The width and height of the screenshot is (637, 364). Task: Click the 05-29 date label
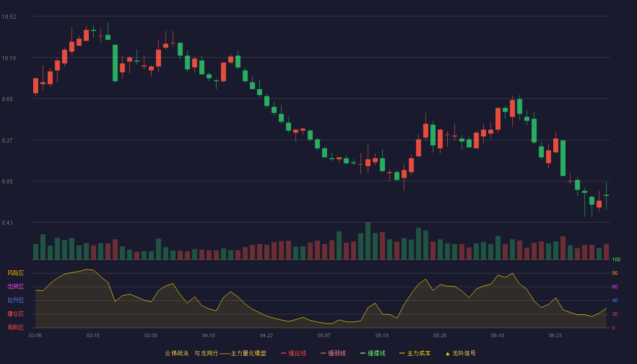440,335
